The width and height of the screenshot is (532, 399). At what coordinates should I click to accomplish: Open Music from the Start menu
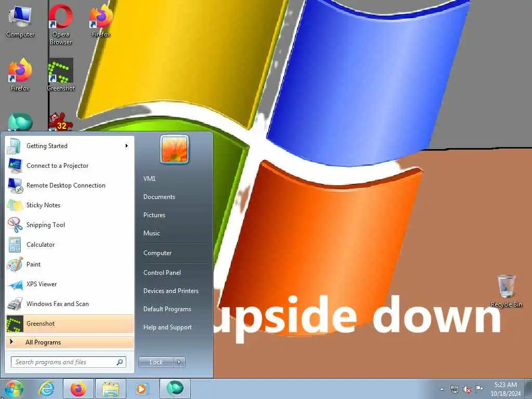coord(152,233)
